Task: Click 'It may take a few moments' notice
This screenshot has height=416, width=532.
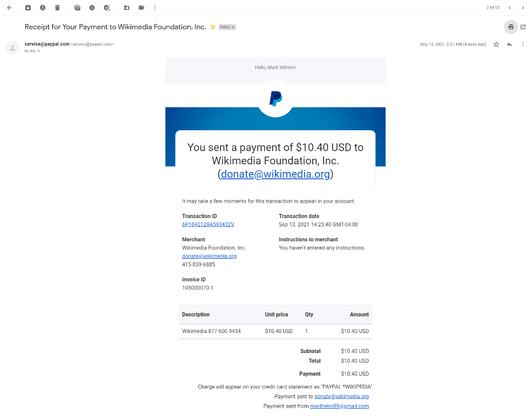Action: click(x=268, y=201)
